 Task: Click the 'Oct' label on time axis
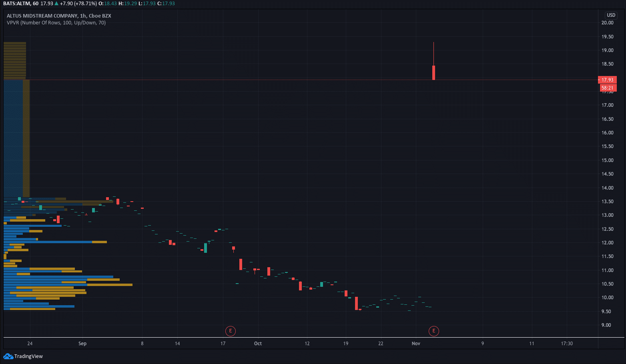pyautogui.click(x=258, y=344)
